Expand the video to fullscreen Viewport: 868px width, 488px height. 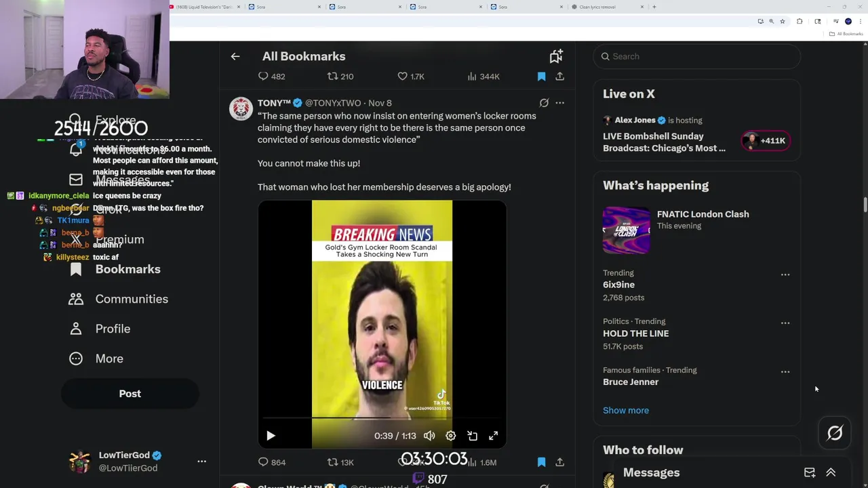[x=494, y=436]
